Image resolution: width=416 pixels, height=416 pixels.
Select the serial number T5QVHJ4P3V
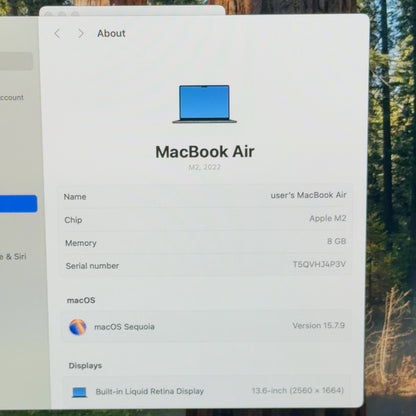319,265
